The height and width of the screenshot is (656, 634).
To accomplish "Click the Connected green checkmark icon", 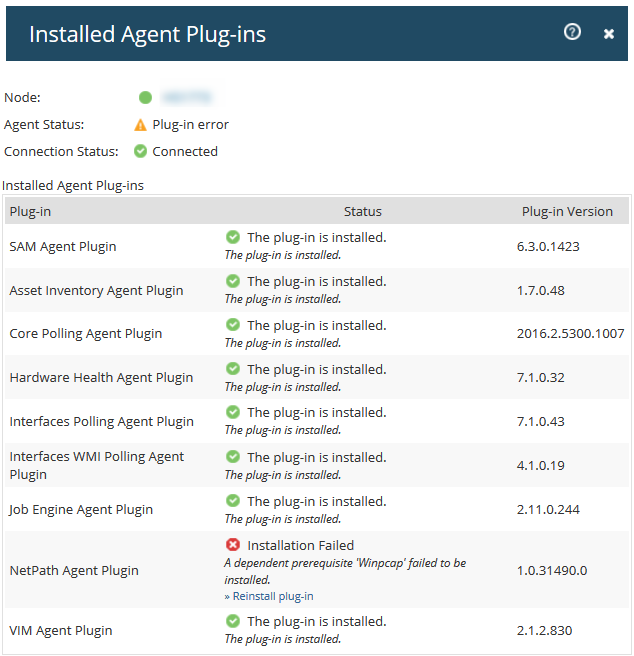I will pyautogui.click(x=141, y=152).
